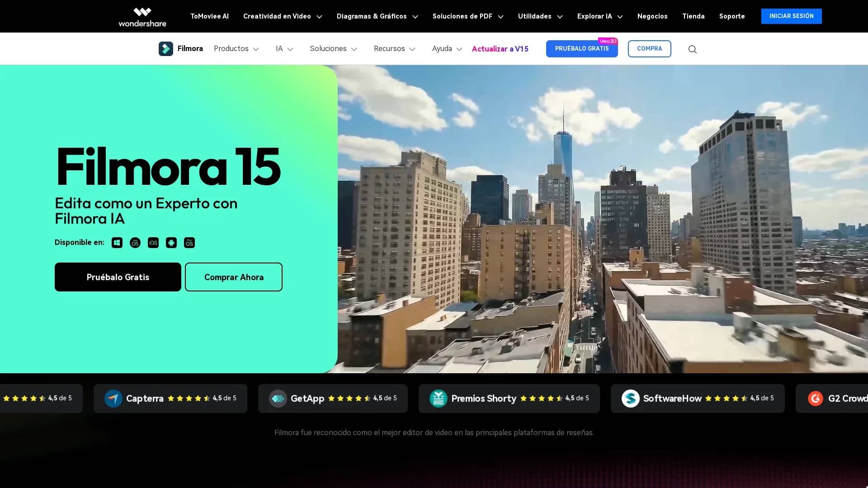Select the Android platform icon
Viewport: 868px width, 488px height.
(171, 243)
